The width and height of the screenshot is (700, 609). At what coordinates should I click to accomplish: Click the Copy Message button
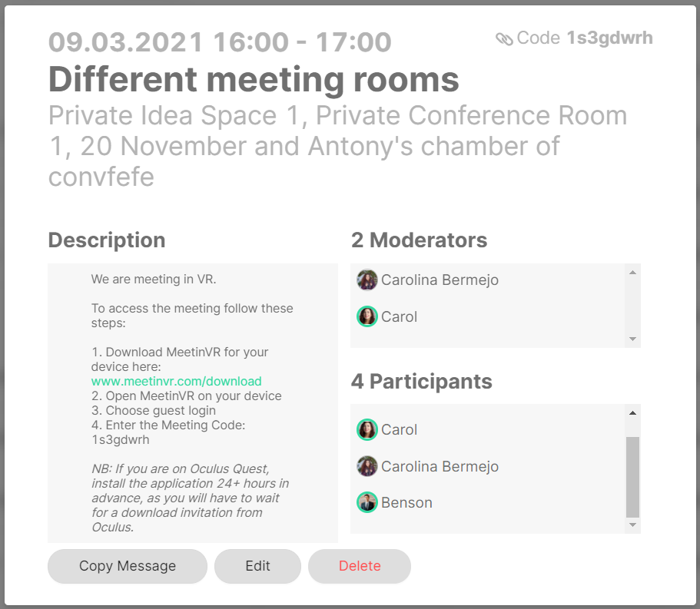tap(127, 566)
